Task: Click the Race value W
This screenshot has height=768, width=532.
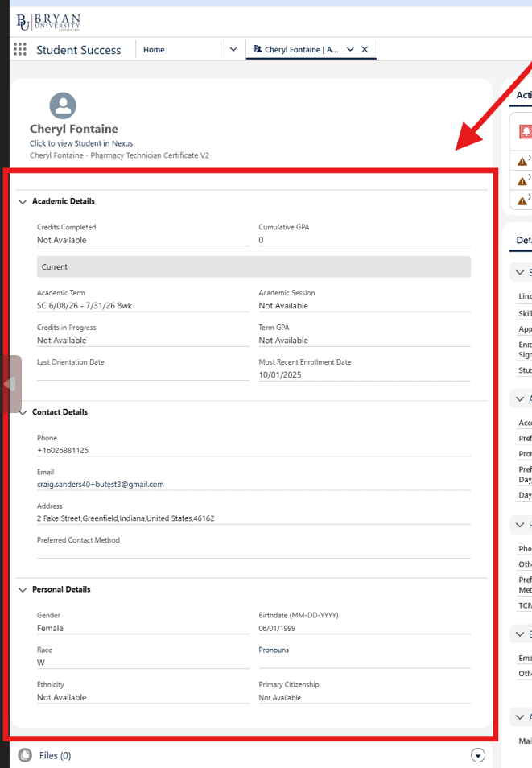Action: tap(41, 663)
